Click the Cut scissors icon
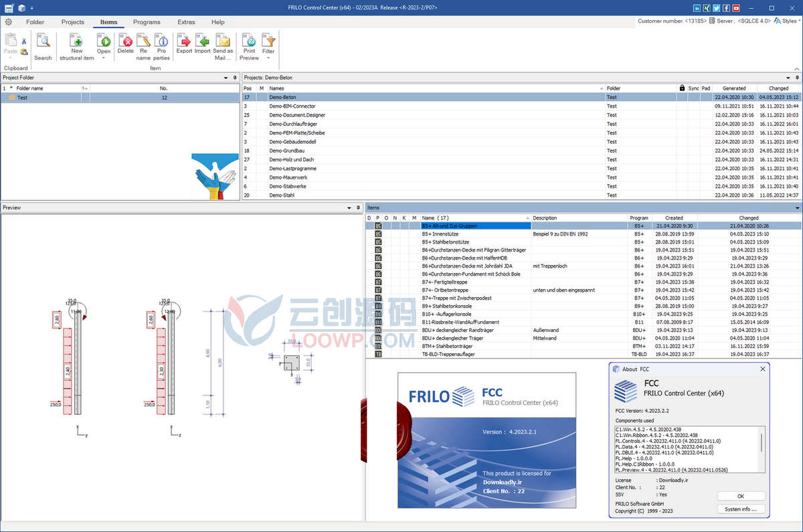Screen dimensions: 803x532 pyautogui.click(x=24, y=41)
